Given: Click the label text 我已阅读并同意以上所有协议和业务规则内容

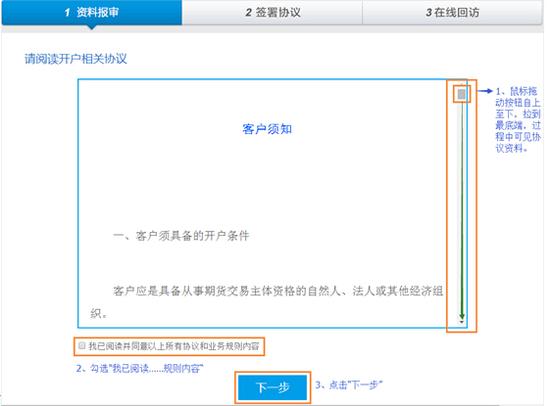Looking at the screenshot, I should click(174, 346).
